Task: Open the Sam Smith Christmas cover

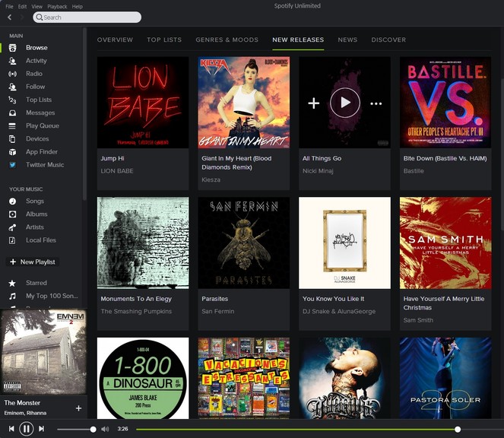Action: 445,243
